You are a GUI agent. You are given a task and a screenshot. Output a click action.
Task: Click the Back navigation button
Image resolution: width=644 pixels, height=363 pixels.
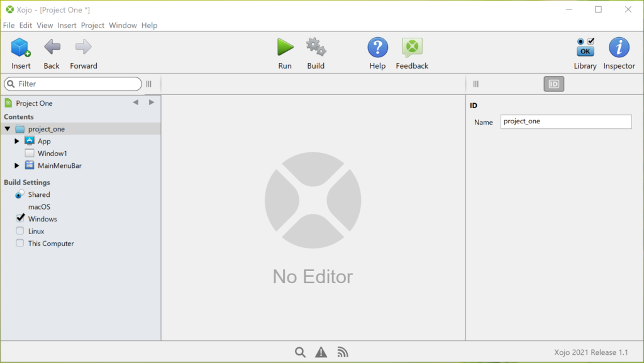coord(51,52)
